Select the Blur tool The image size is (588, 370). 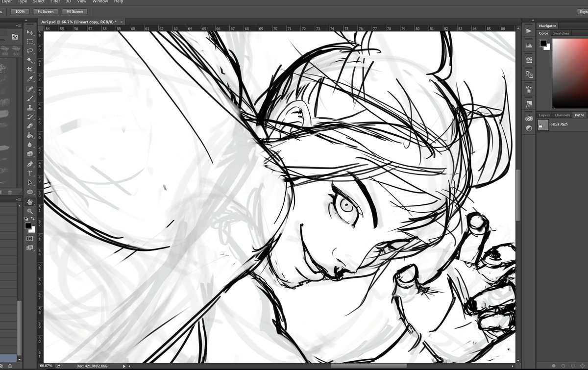pos(30,145)
